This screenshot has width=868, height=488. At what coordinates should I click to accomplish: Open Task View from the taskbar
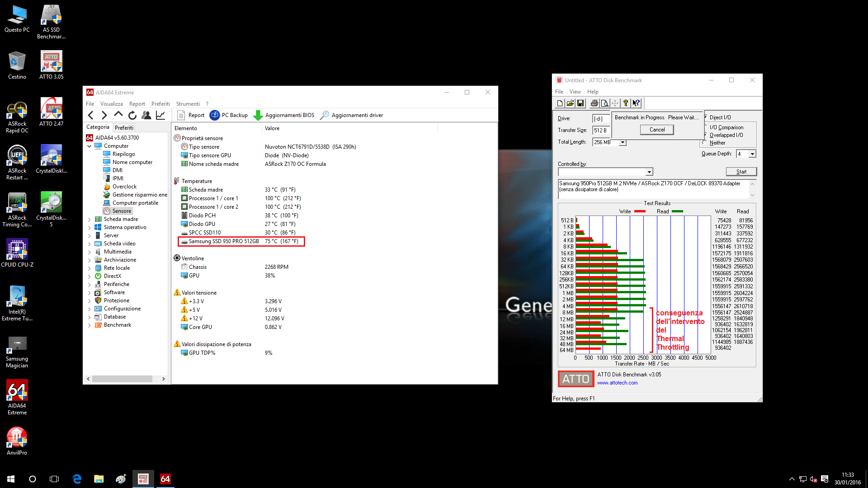(54, 479)
